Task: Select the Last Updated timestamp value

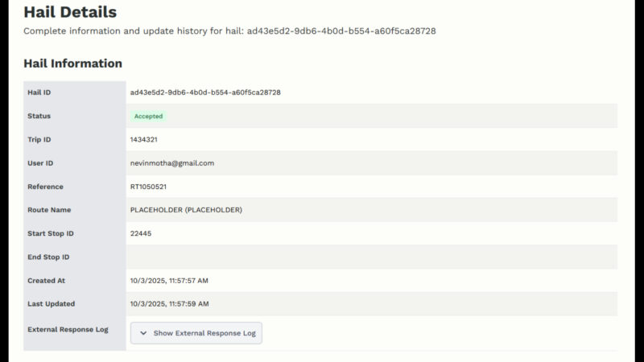Action: point(169,304)
